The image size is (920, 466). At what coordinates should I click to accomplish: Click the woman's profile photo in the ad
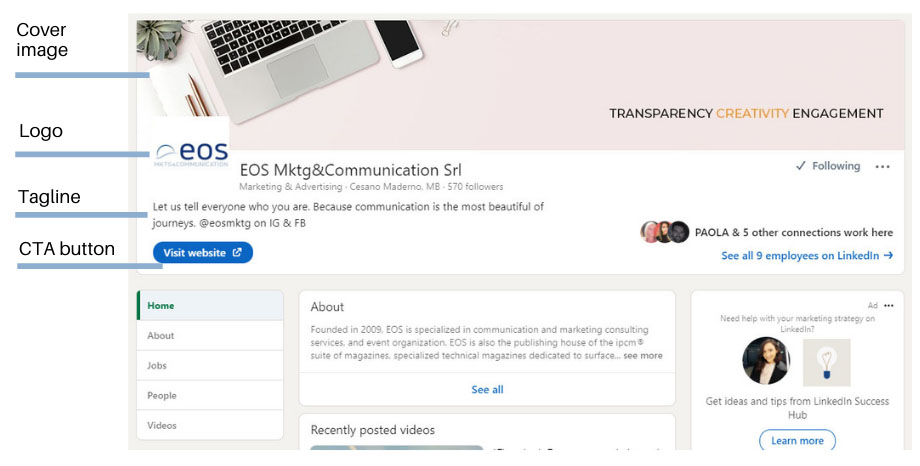pyautogui.click(x=766, y=360)
